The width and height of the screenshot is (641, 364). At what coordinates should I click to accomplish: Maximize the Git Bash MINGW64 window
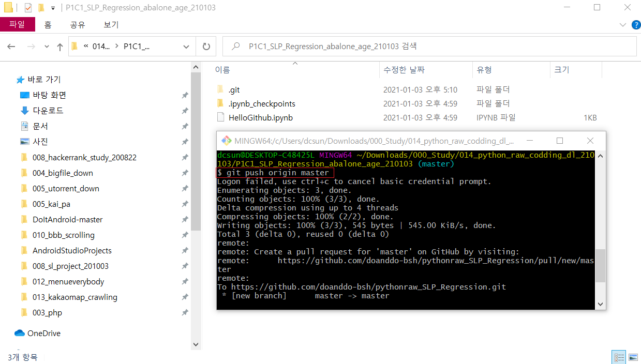560,141
